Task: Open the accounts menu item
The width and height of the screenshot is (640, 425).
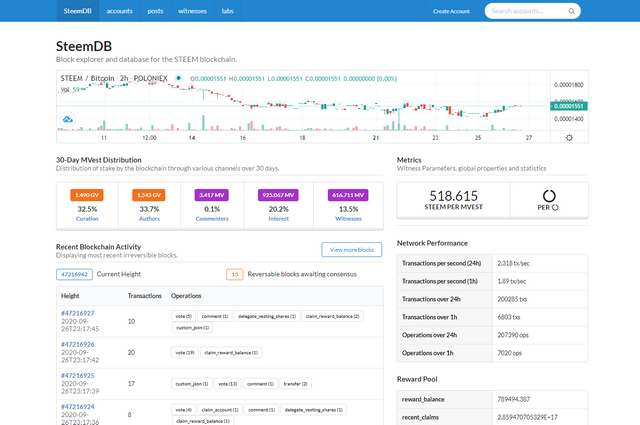Action: pyautogui.click(x=120, y=11)
